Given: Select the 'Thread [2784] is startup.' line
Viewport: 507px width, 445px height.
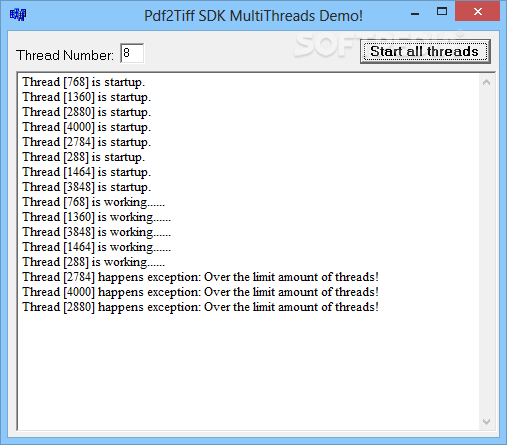Looking at the screenshot, I should pos(87,142).
